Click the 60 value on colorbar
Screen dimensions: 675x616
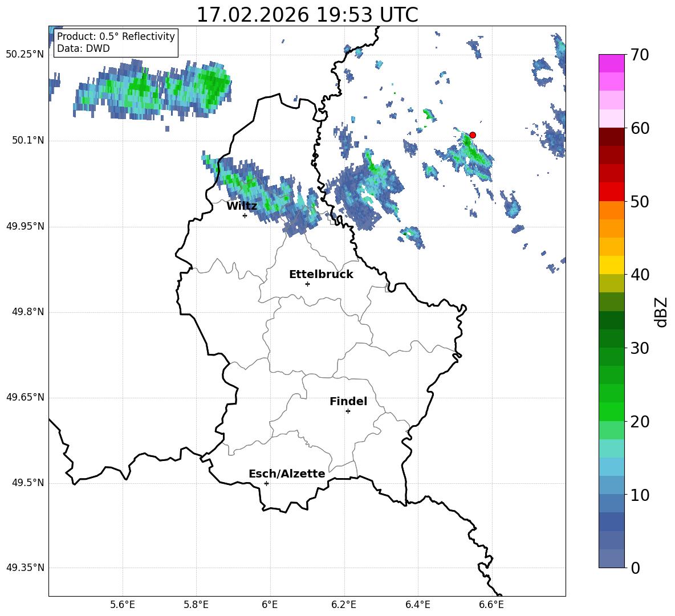(640, 128)
